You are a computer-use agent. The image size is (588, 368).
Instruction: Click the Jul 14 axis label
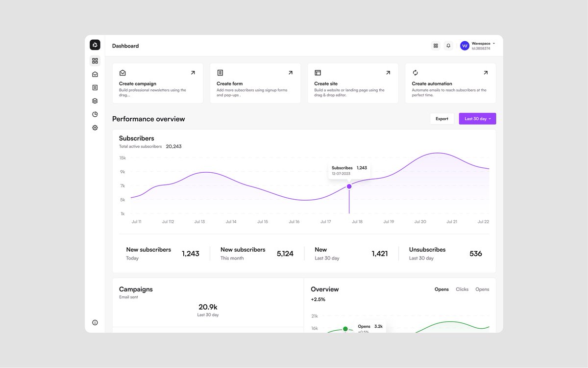pos(231,222)
